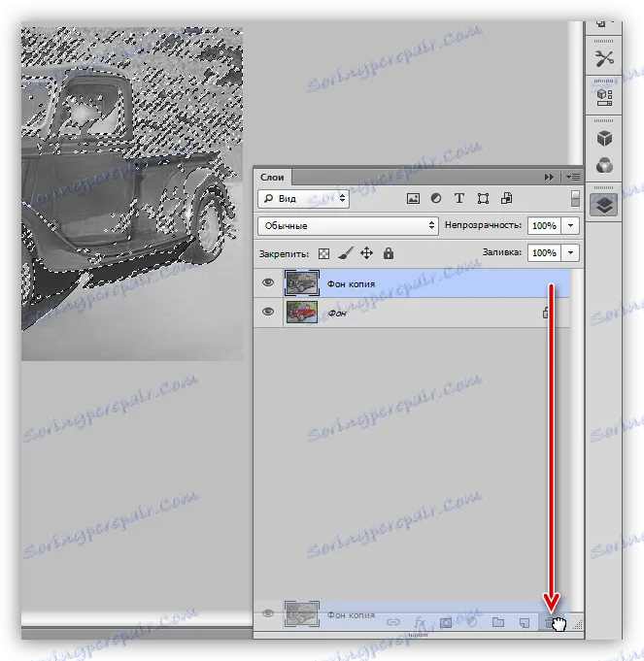Click the Непрозрачность 100% value field
This screenshot has height=661, width=644.
pos(544,225)
